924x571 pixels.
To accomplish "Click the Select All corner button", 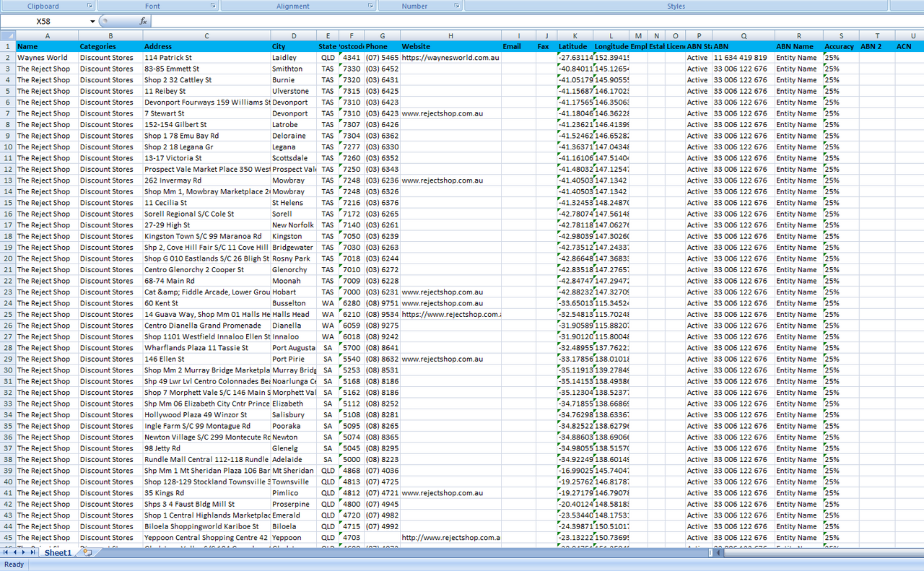I will pos(7,35).
